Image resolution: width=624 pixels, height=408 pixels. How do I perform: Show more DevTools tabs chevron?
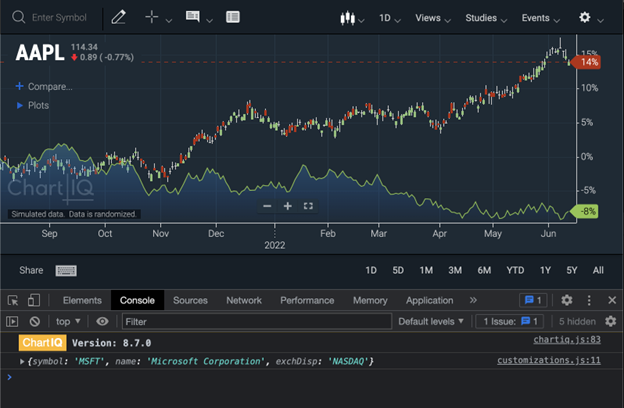click(x=473, y=300)
